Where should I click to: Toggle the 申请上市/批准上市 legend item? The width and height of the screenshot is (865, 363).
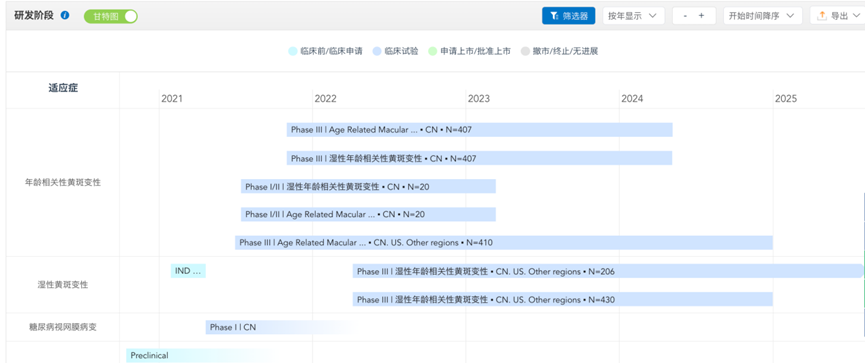click(x=469, y=51)
